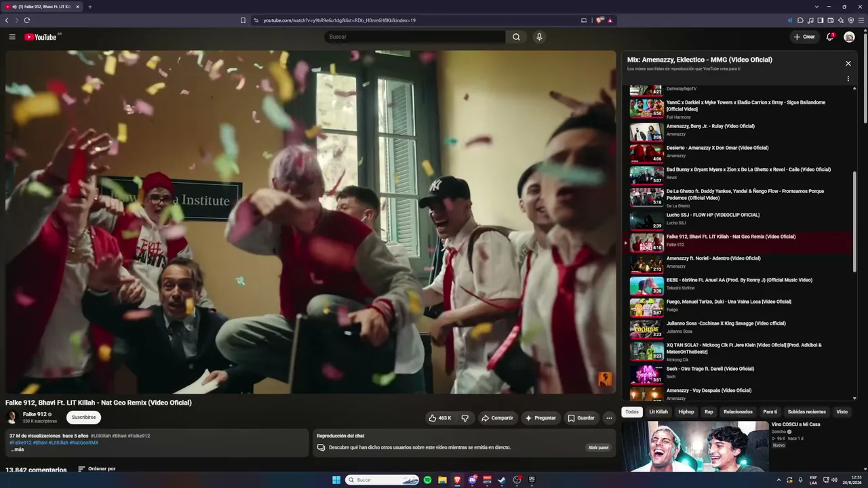The width and height of the screenshot is (868, 488).
Task: Subscribe with the Suscribirse button
Action: (83, 418)
